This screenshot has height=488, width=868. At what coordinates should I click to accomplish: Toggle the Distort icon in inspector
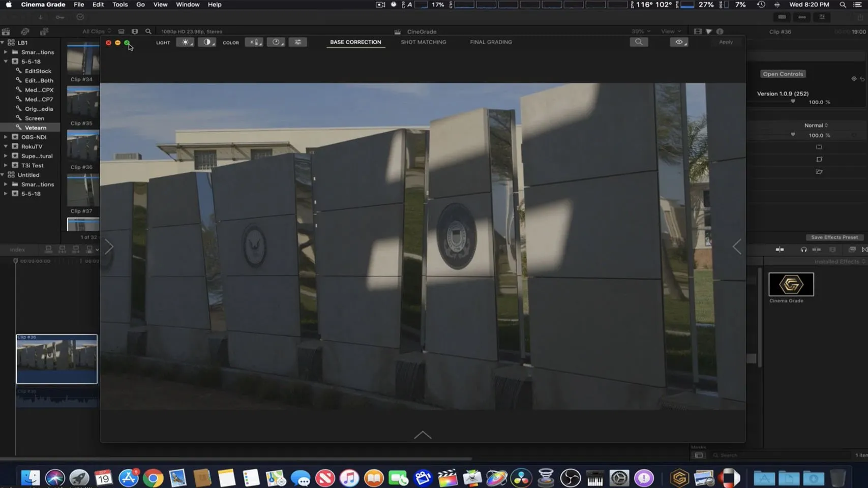[819, 172]
